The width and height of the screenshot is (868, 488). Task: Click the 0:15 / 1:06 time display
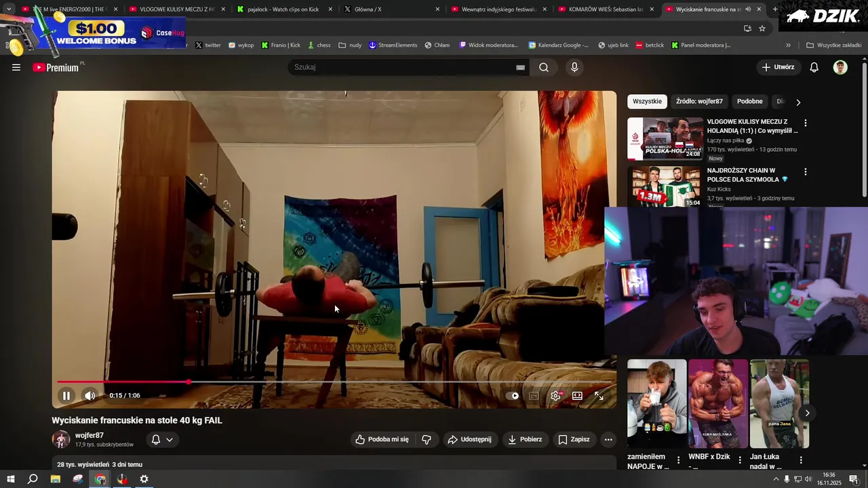pos(125,396)
